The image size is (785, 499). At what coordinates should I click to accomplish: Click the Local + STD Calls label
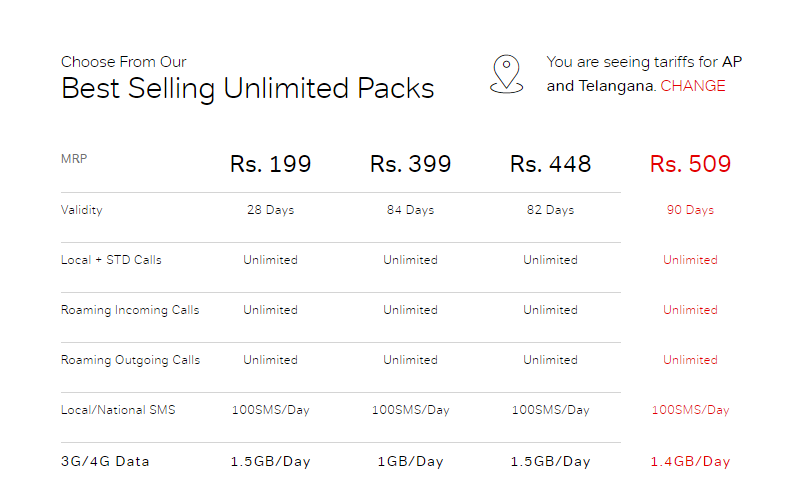click(111, 260)
